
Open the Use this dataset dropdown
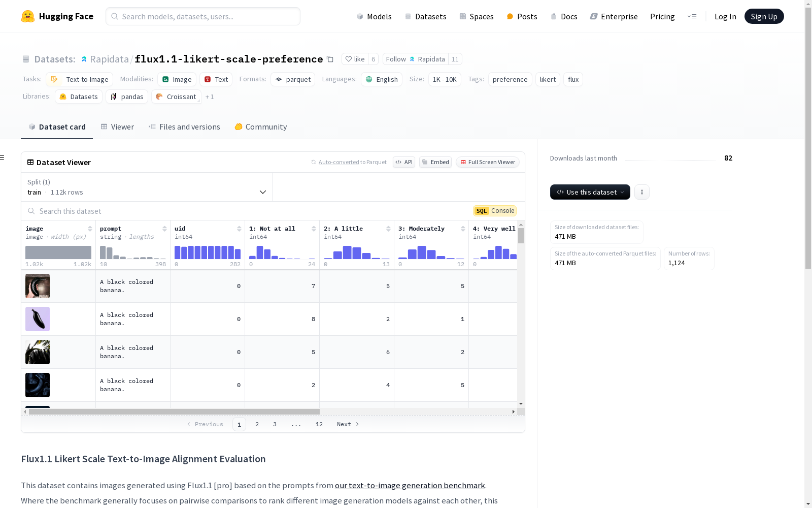click(x=590, y=192)
